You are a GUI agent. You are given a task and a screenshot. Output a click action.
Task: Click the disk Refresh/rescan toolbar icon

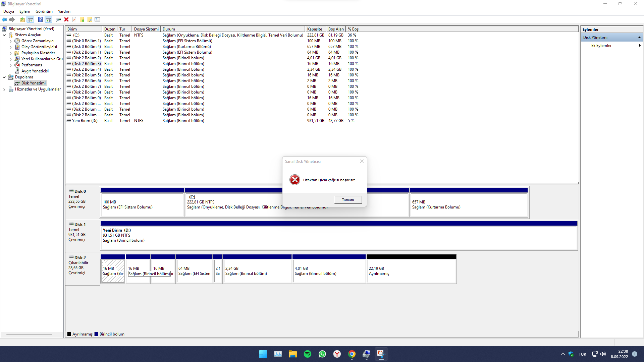tap(58, 19)
